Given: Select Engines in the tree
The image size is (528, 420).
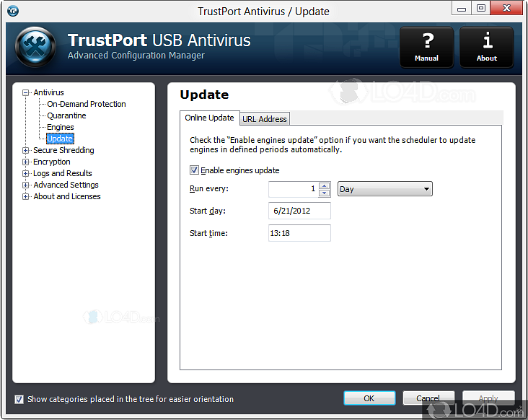Looking at the screenshot, I should 61,127.
